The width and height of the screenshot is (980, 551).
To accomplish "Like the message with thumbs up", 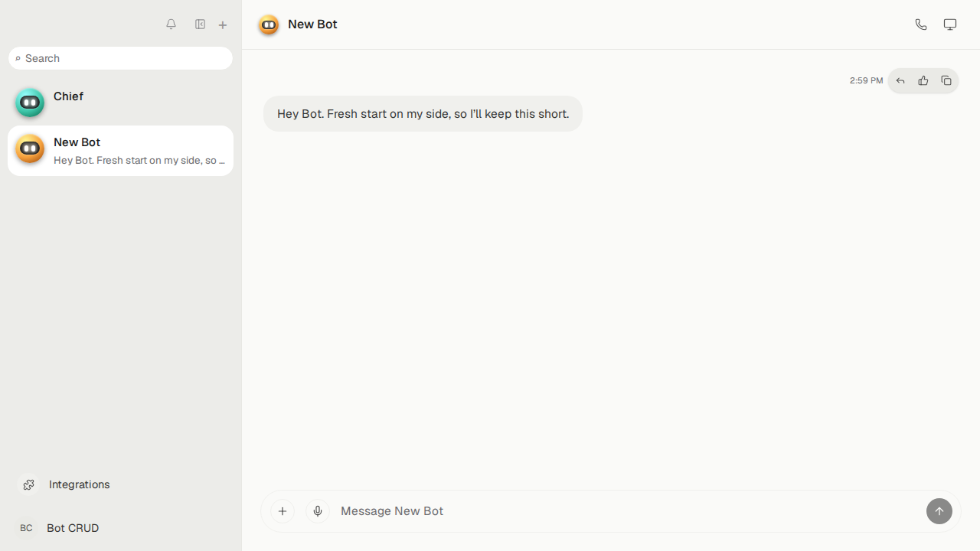I will click(x=923, y=81).
